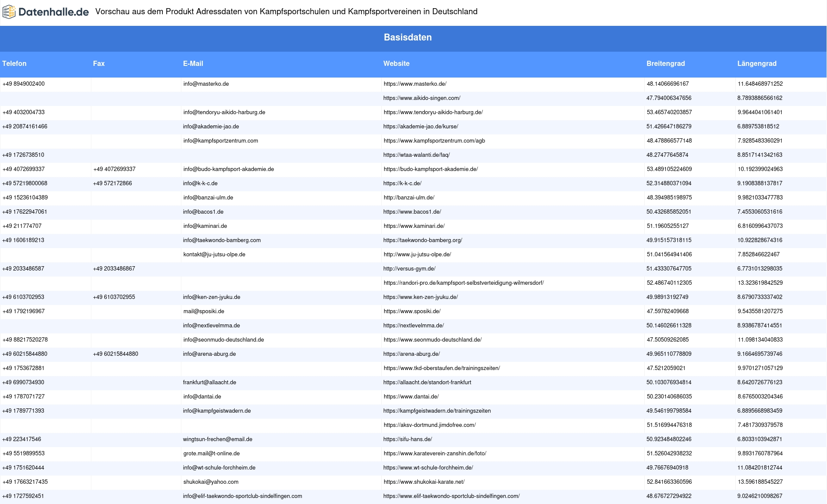Open the budo-kampfsport-akademie.de website link
This screenshot has width=827, height=504.
click(x=431, y=169)
